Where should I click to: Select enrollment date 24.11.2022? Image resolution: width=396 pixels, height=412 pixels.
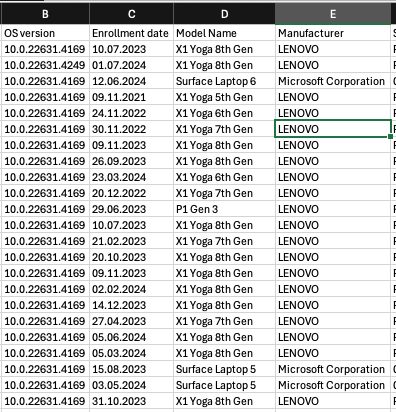tap(132, 113)
